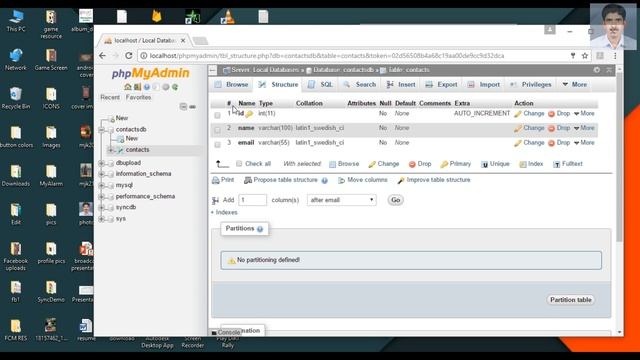Select checkbox for email column row

pyautogui.click(x=218, y=144)
